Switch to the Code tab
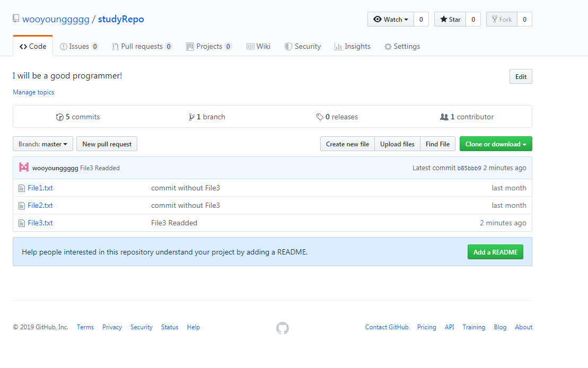The height and width of the screenshot is (368, 588). click(33, 46)
